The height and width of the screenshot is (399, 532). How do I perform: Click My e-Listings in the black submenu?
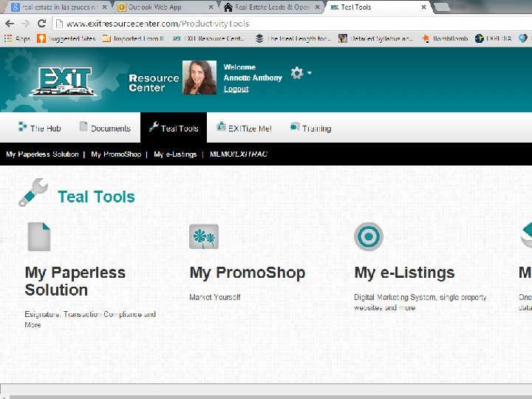point(175,154)
